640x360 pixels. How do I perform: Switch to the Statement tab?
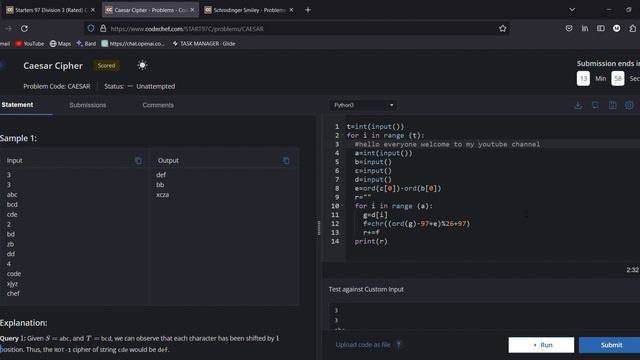pos(17,105)
